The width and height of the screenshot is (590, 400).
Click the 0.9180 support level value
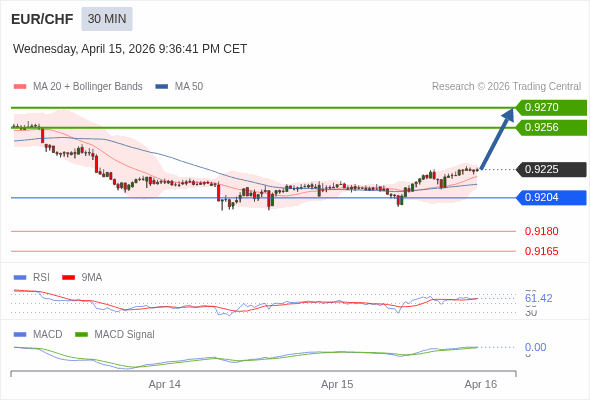point(541,231)
